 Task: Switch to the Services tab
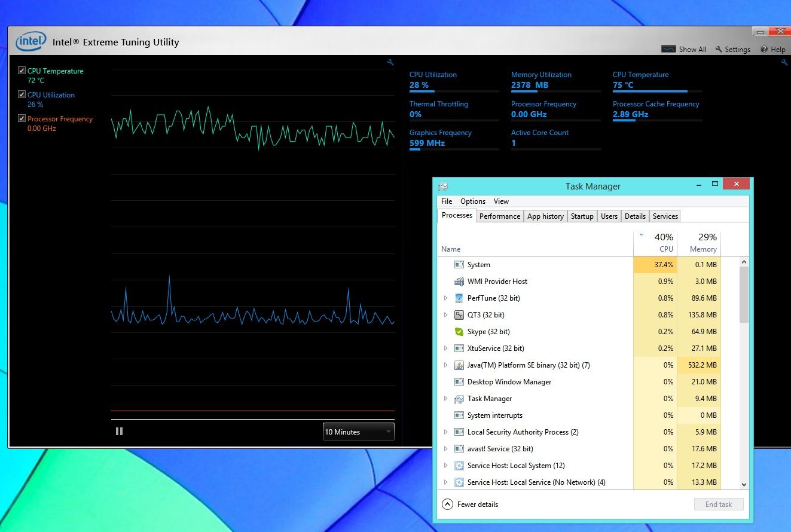665,216
